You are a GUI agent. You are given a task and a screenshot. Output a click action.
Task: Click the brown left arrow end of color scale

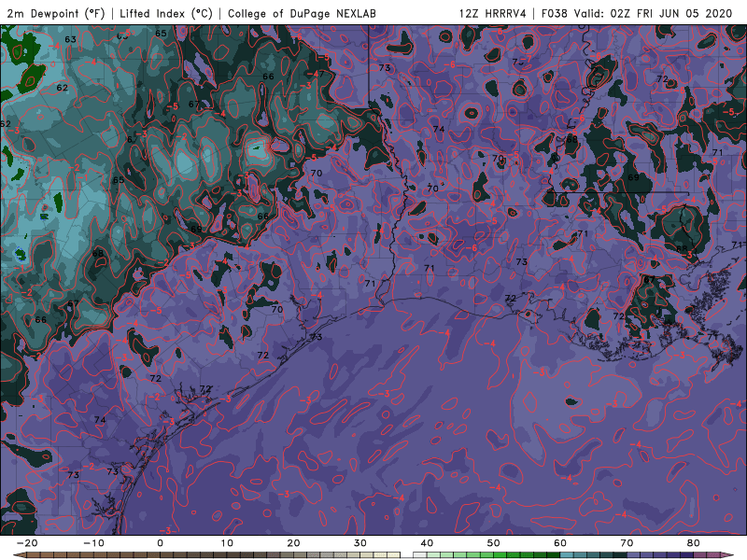pyautogui.click(x=19, y=556)
